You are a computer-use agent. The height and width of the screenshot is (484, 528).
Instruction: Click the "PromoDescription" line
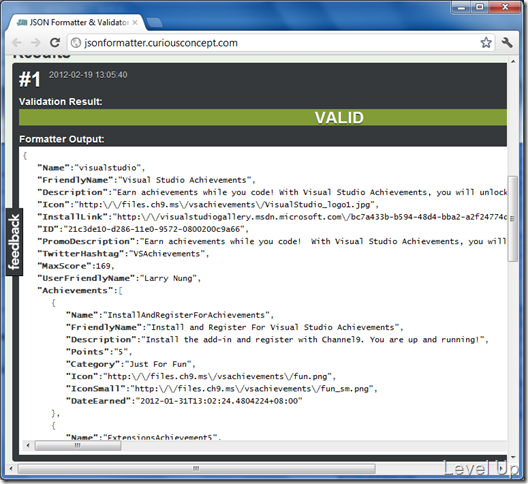coord(272,241)
